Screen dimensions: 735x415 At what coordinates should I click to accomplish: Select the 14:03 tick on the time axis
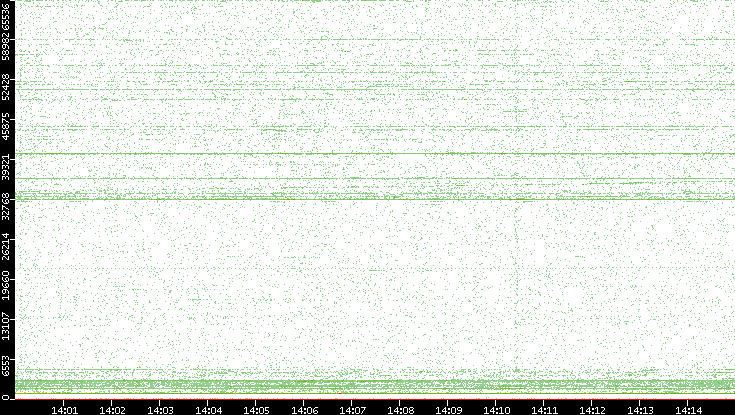(x=160, y=409)
